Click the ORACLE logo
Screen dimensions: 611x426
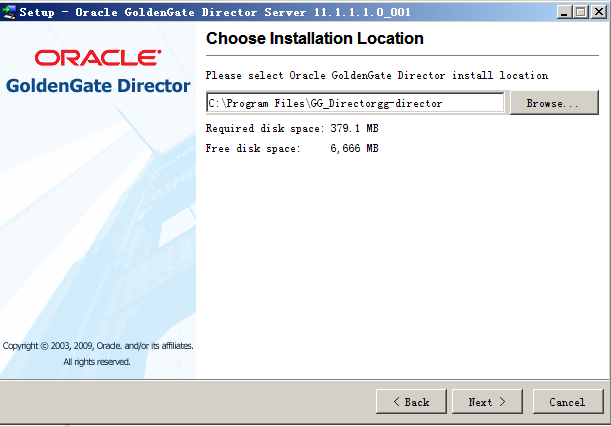[x=98, y=58]
